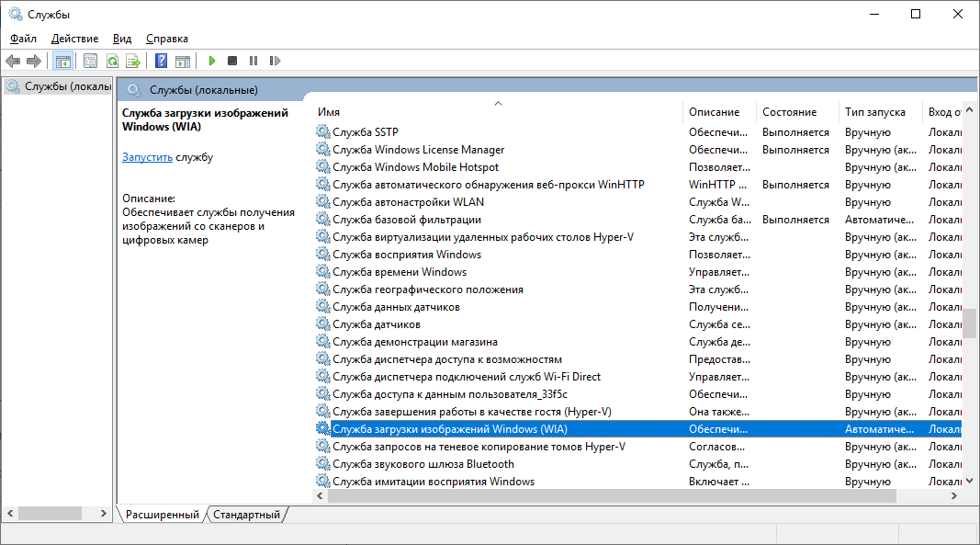Image resolution: width=980 pixels, height=545 pixels.
Task: Sort by Состояние column header
Action: [x=796, y=112]
